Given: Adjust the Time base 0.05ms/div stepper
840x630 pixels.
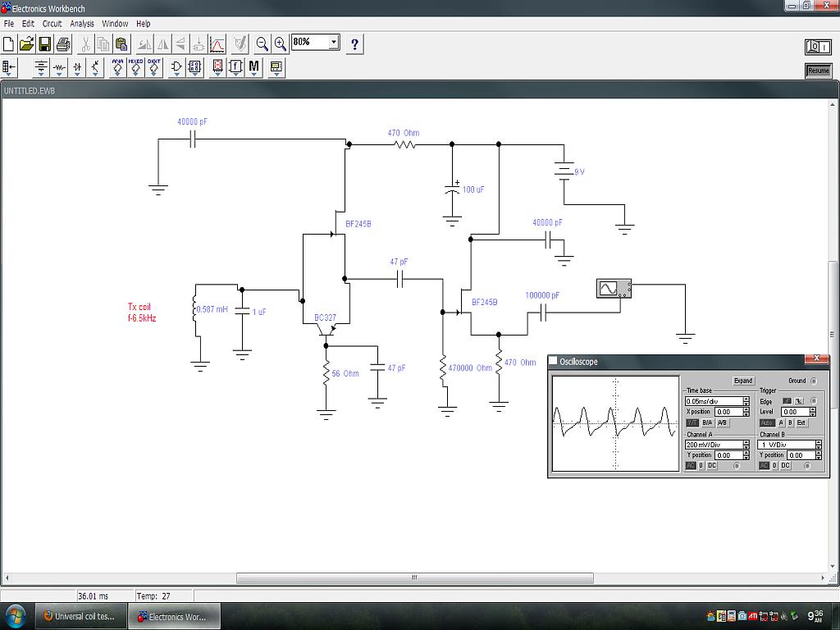Looking at the screenshot, I should (x=746, y=400).
